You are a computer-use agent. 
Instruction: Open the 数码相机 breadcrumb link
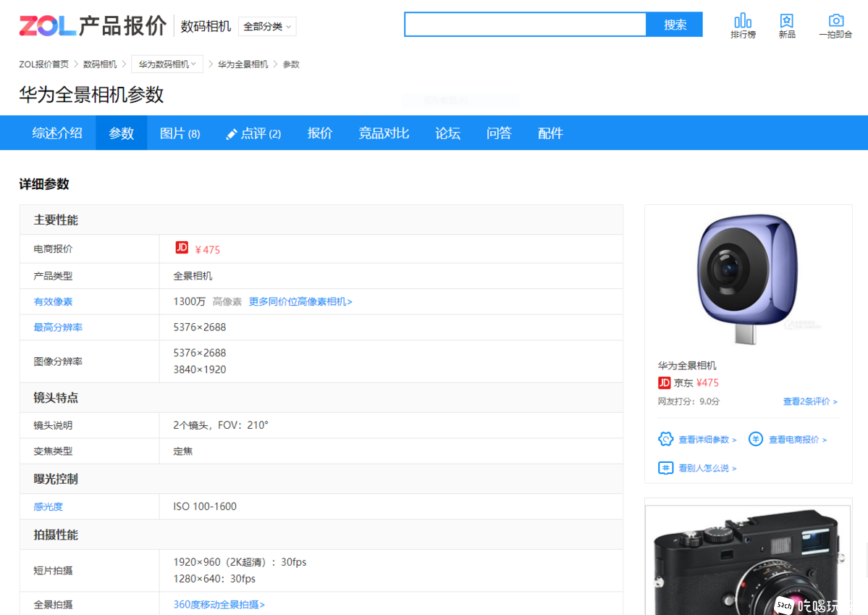point(100,64)
